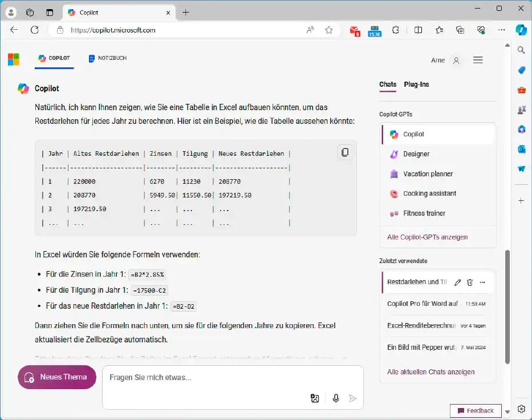The image size is (532, 420).
Task: Open the sidebar Search icon
Action: click(522, 50)
